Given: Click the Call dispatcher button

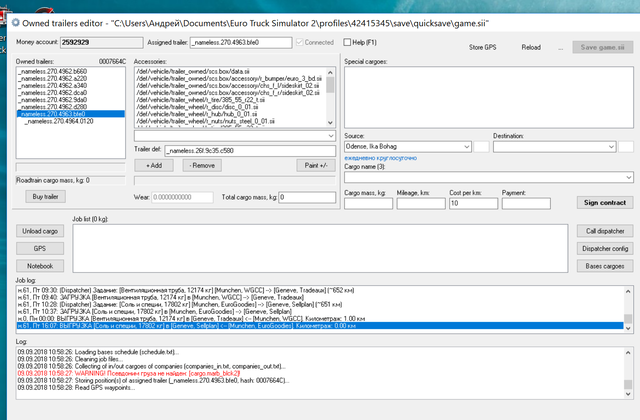Looking at the screenshot, I should (605, 231).
